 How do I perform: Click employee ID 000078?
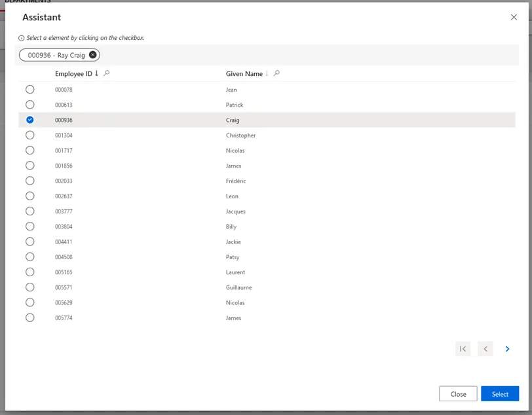tap(64, 90)
